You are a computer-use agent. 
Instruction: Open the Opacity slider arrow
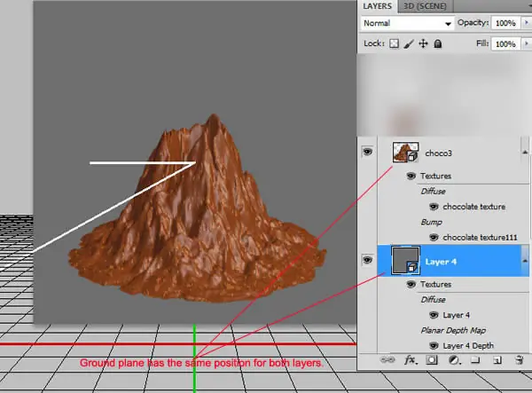[527, 23]
